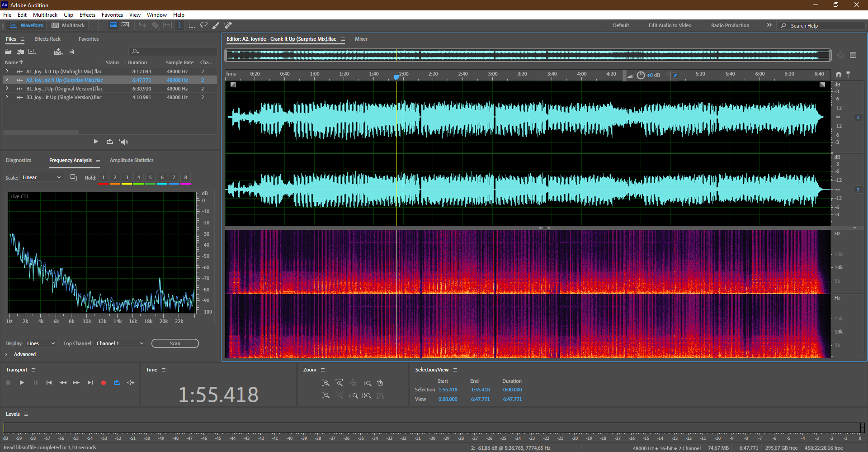868x452 pixels.
Task: Open the Top Channel dropdown
Action: pyautogui.click(x=120, y=343)
